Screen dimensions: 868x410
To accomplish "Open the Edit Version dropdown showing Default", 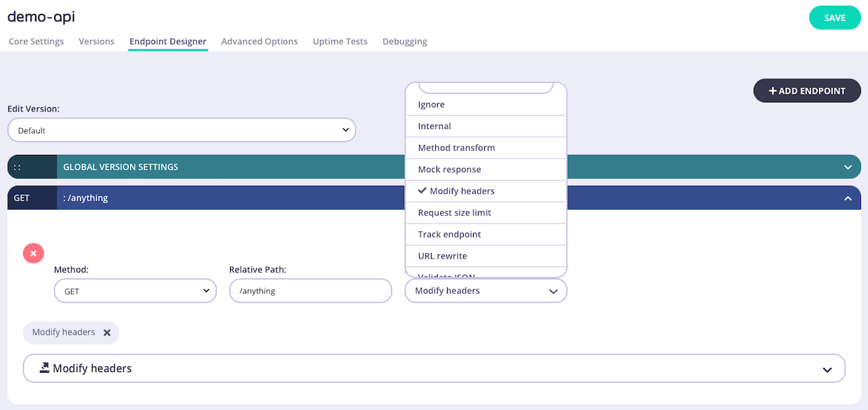I will click(x=181, y=130).
